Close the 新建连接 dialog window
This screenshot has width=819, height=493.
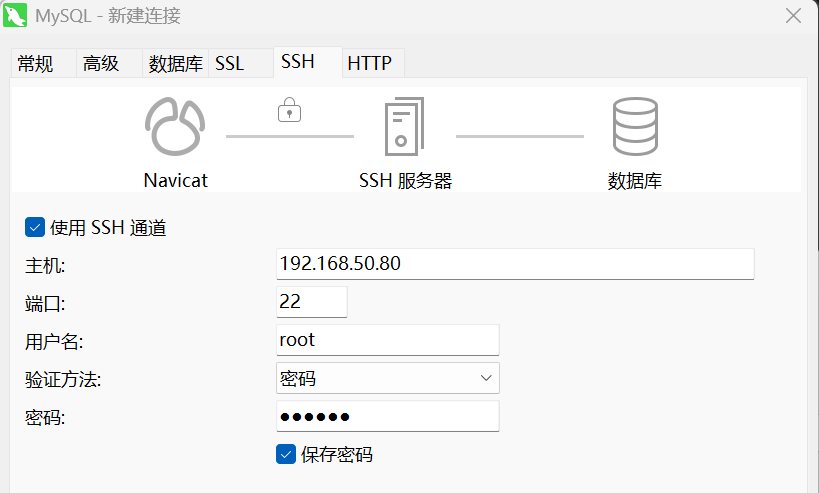[x=792, y=16]
